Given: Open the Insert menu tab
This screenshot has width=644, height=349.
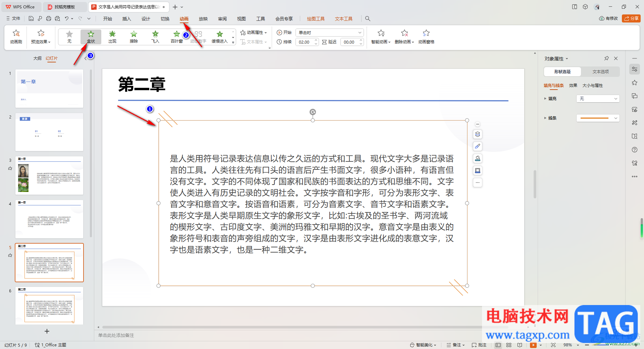Looking at the screenshot, I should [x=126, y=19].
